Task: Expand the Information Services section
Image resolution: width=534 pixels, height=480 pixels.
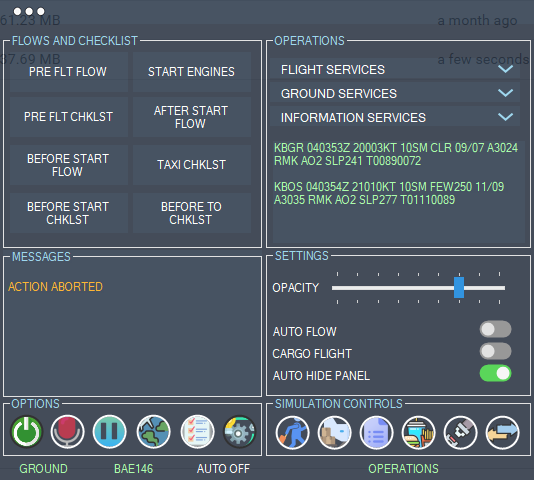Action: pyautogui.click(x=395, y=117)
